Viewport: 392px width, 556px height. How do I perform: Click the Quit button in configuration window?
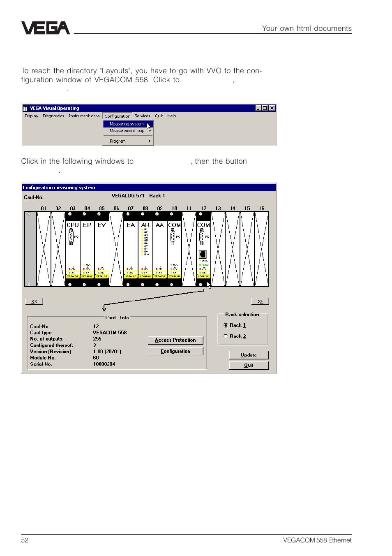(x=249, y=365)
